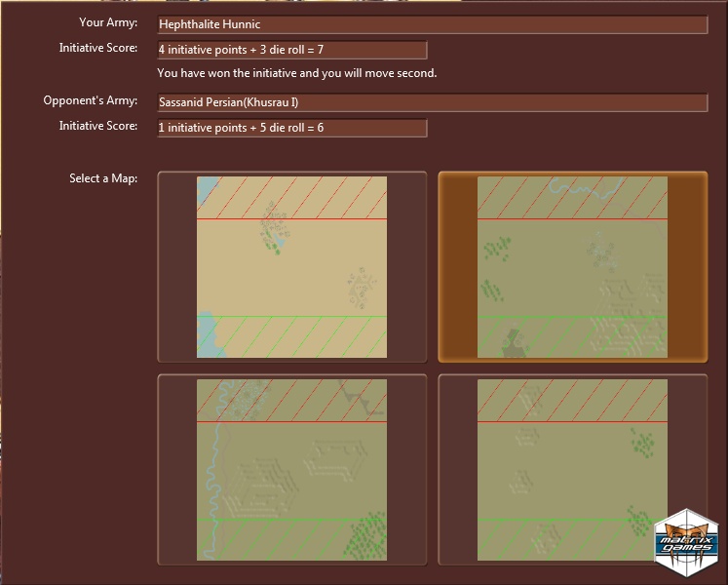Click the "Select a Map:" label
The height and width of the screenshot is (585, 728).
pyautogui.click(x=103, y=178)
